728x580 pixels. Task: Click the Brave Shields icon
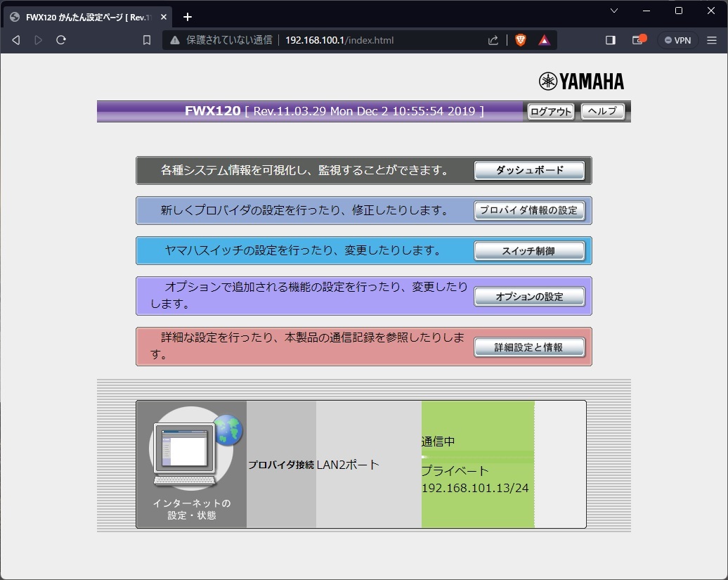[520, 40]
